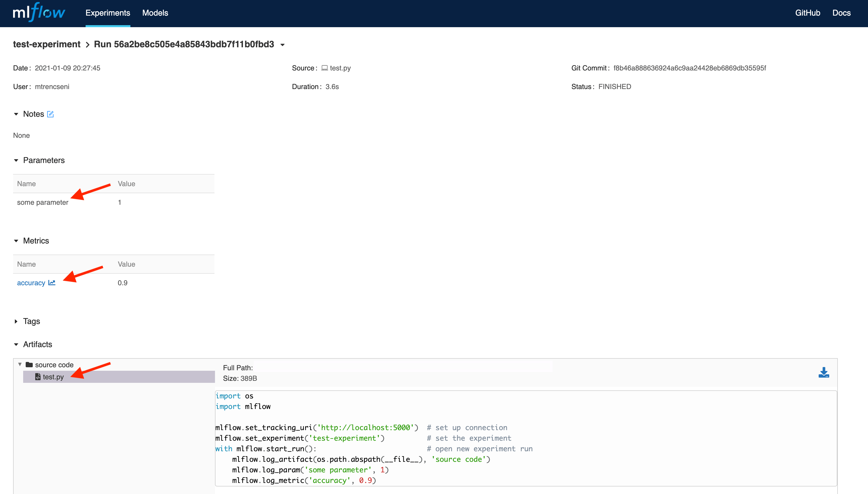The image size is (868, 494).
Task: Click inside the code preview pane
Action: point(526,438)
